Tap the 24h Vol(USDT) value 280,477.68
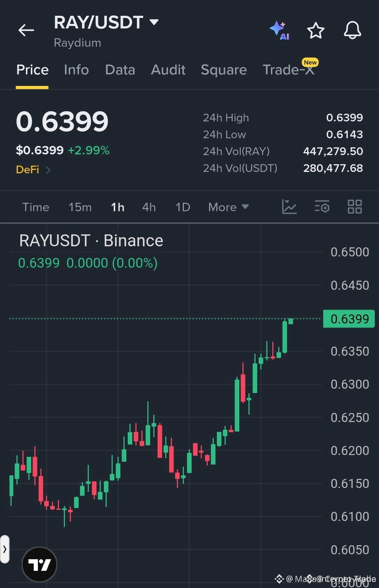The image size is (379, 588). tap(333, 168)
